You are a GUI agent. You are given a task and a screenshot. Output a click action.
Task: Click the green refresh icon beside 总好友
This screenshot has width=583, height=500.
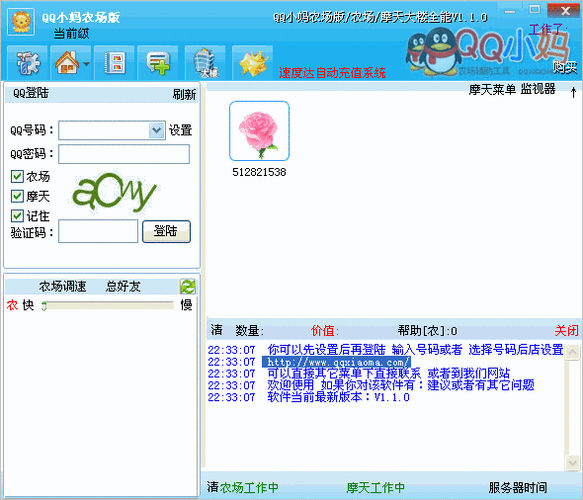[188, 286]
